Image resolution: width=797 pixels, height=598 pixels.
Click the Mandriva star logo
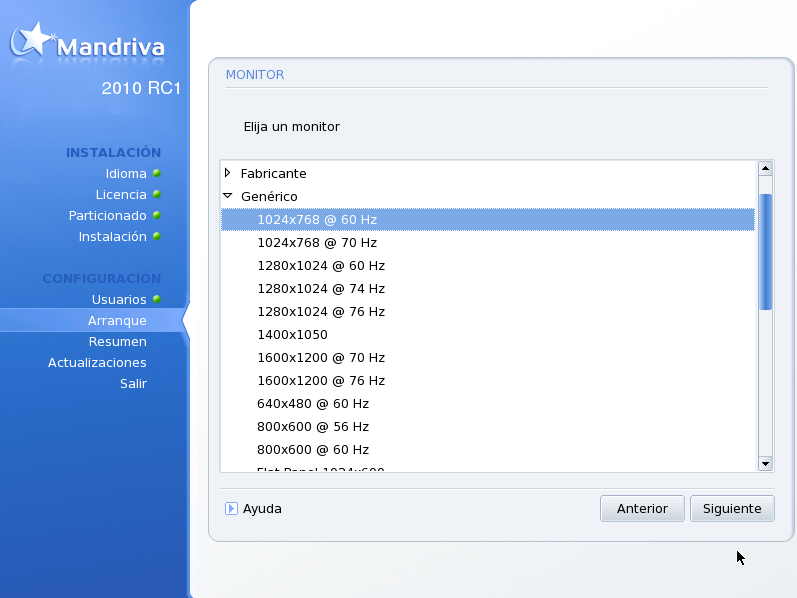coord(32,39)
